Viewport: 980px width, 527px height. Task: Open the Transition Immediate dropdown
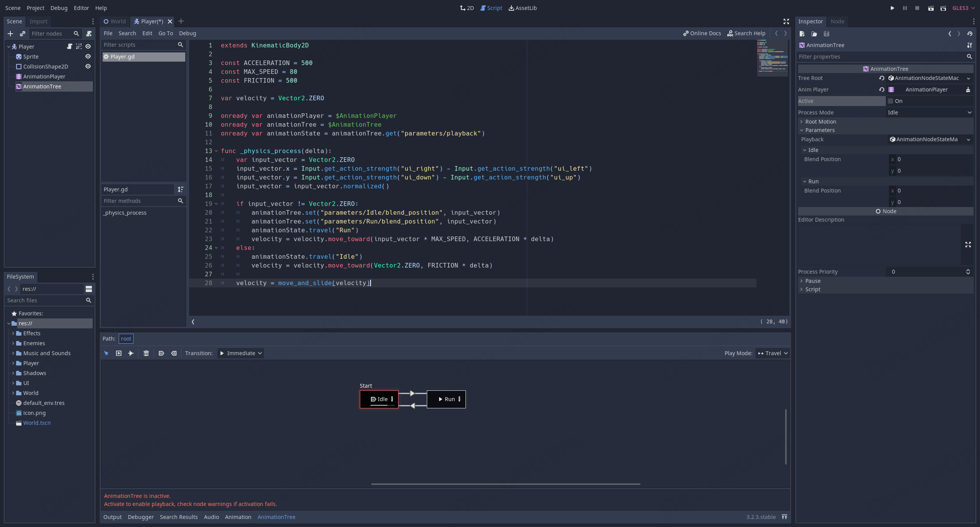[x=240, y=353]
